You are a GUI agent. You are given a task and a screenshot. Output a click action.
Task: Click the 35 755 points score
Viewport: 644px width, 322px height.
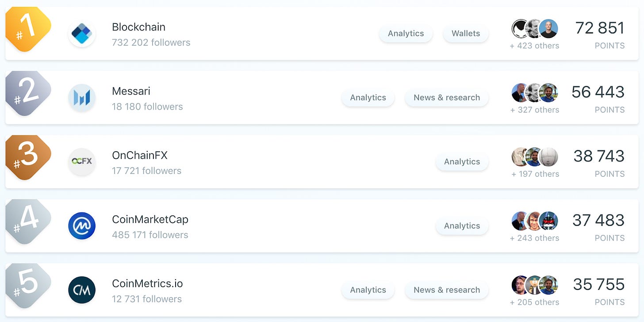click(599, 284)
